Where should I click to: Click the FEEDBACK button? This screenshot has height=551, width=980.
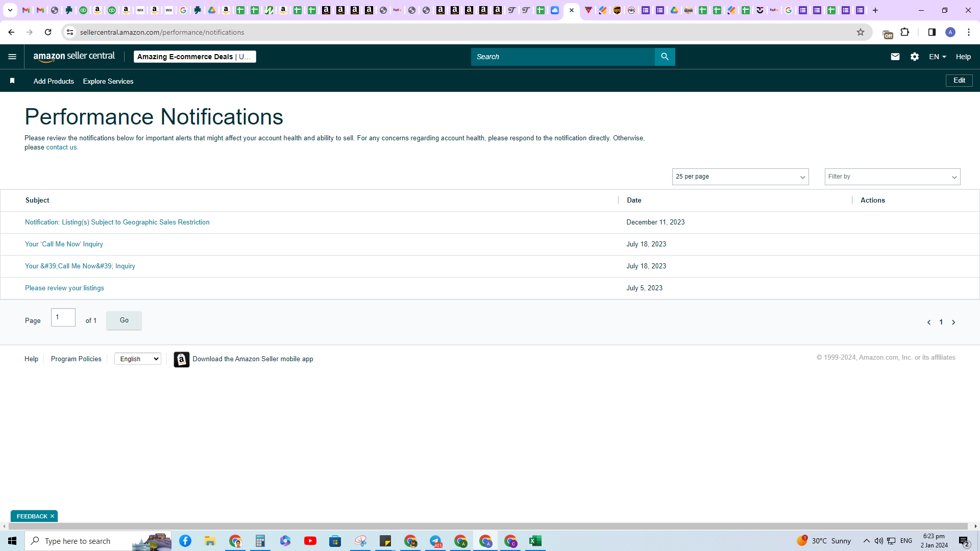(x=32, y=516)
